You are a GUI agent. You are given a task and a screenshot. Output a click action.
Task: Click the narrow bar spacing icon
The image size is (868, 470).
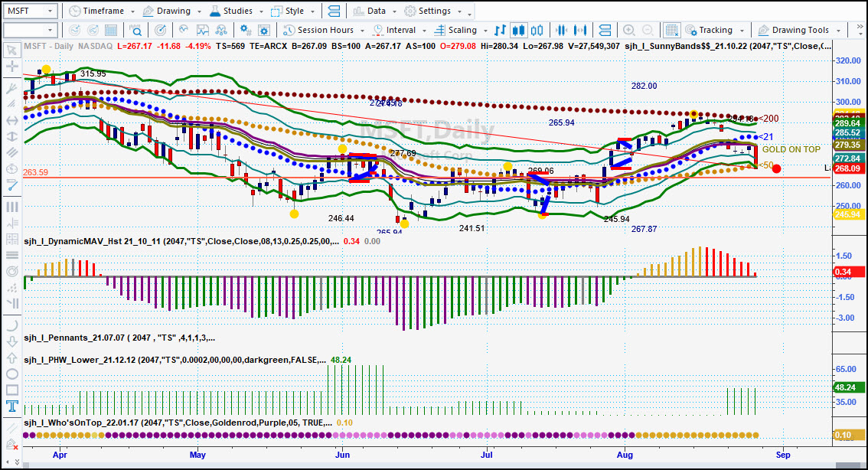[561, 30]
